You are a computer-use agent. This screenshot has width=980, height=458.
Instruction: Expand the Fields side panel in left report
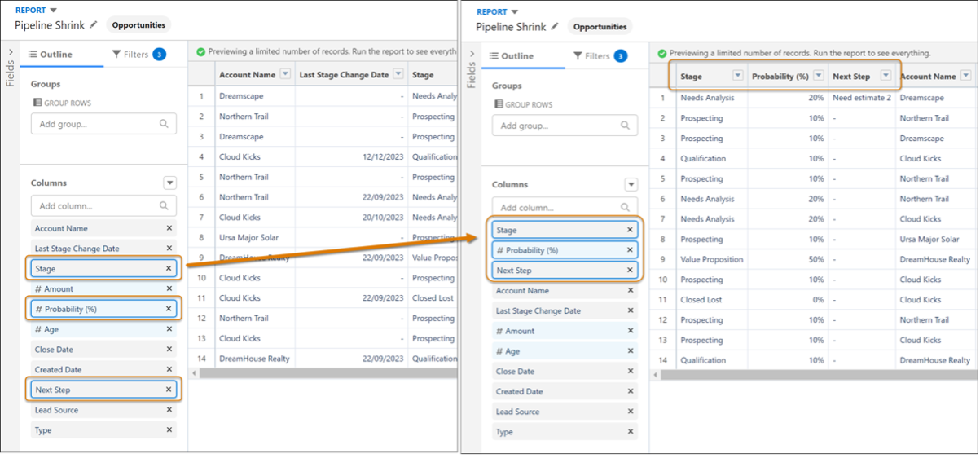tap(10, 54)
